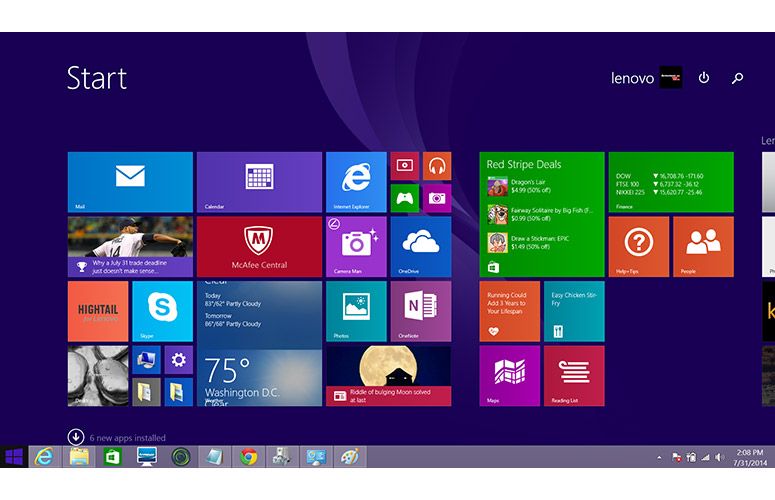Open the People tile
Viewport: 775px width, 500px height.
703,247
